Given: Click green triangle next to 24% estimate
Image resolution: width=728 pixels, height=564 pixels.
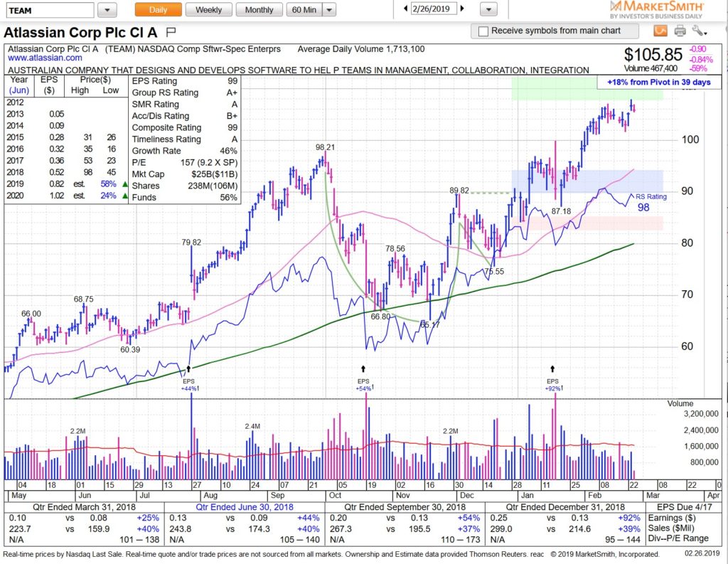Looking at the screenshot, I should click(x=125, y=196).
